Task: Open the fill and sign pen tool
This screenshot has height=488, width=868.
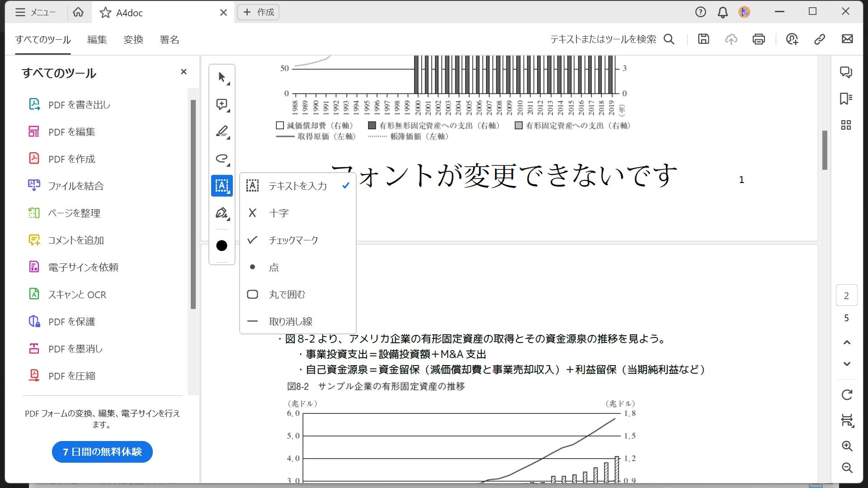Action: 222,213
